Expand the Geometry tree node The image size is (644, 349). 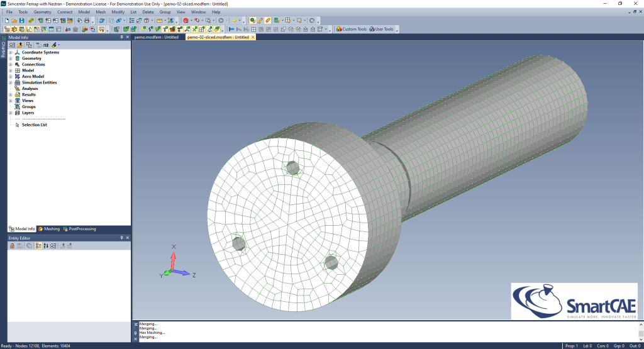(x=11, y=58)
